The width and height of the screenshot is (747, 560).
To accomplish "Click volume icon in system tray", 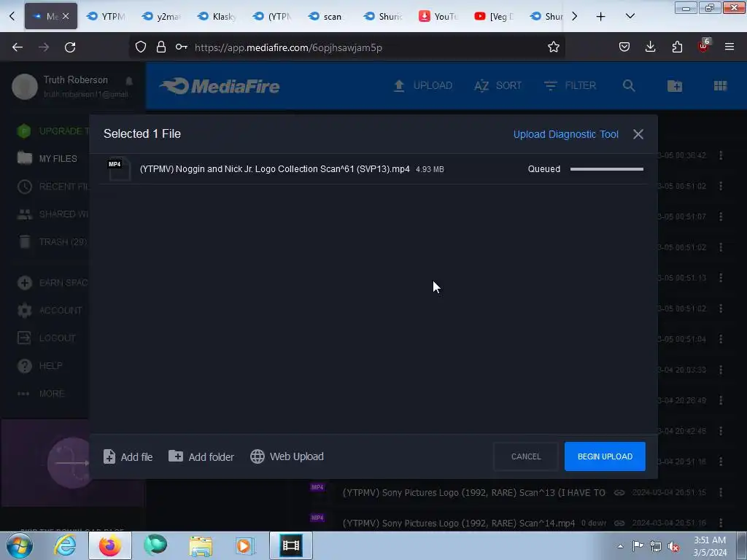I will [x=673, y=547].
